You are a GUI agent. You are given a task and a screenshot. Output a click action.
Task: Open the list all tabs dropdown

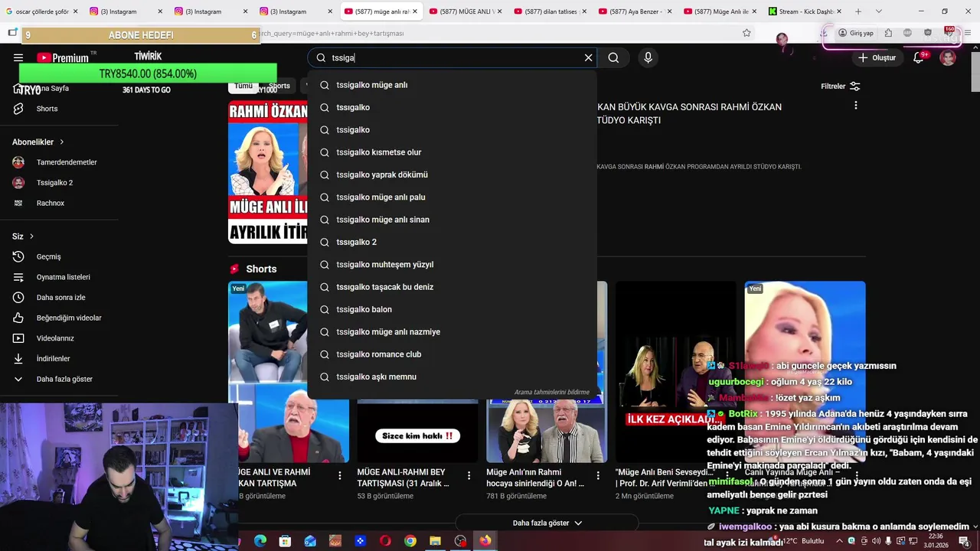(878, 11)
